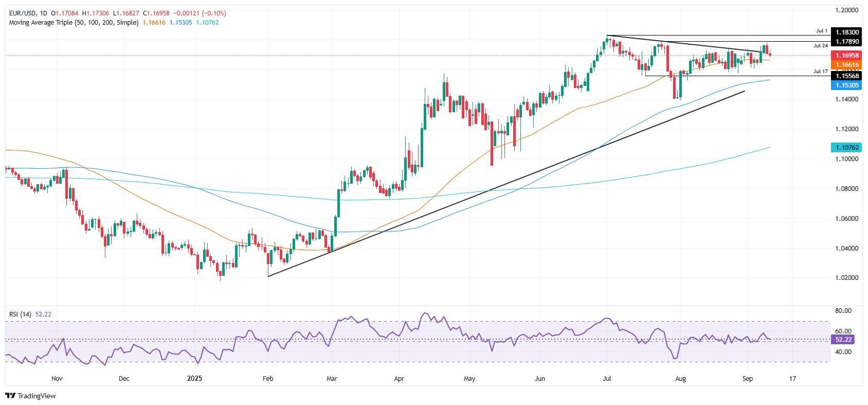Click the cyan 1.10762 price axis label
Image resolution: width=868 pixels, height=405 pixels.
click(846, 148)
